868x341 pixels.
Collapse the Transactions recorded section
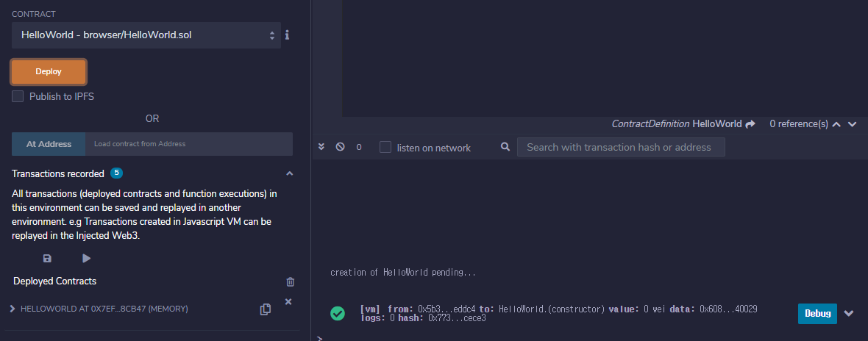tap(289, 173)
